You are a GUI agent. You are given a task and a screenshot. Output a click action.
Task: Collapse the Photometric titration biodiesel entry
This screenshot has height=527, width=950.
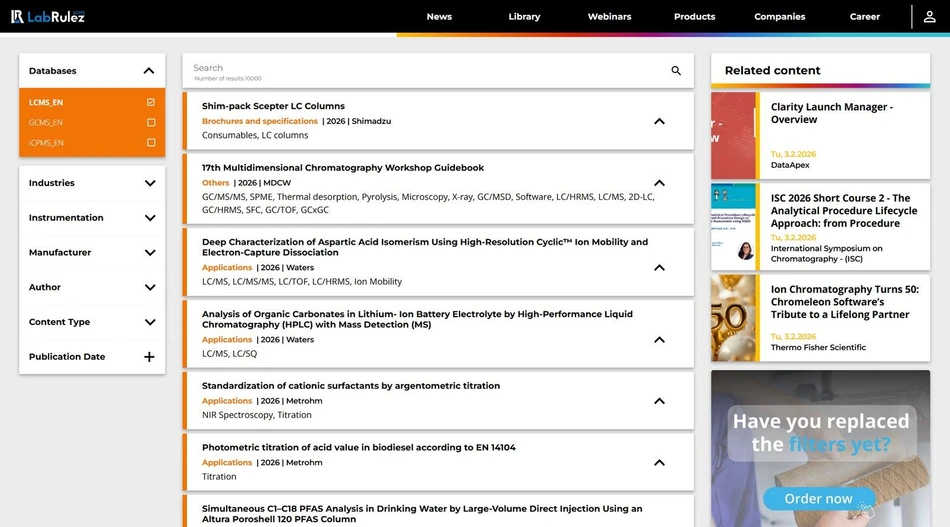tap(659, 463)
